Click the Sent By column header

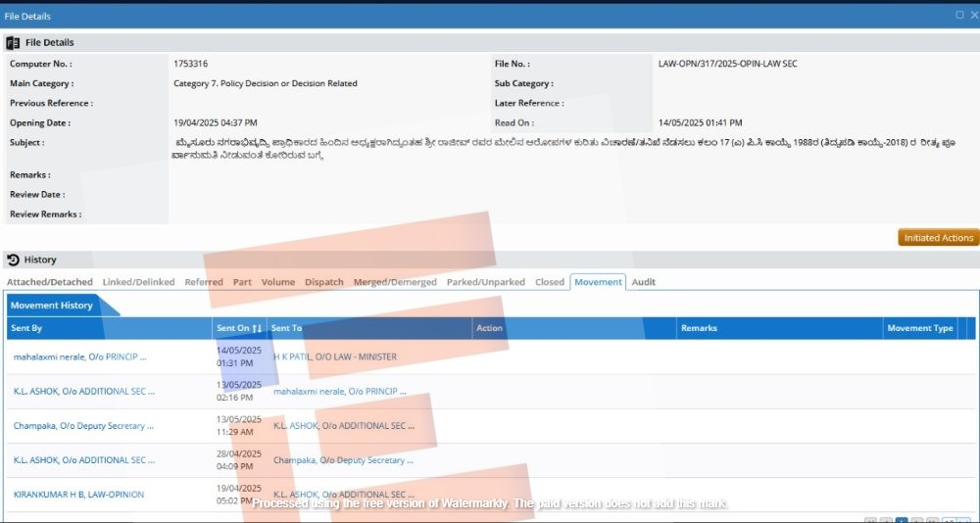pyautogui.click(x=26, y=328)
